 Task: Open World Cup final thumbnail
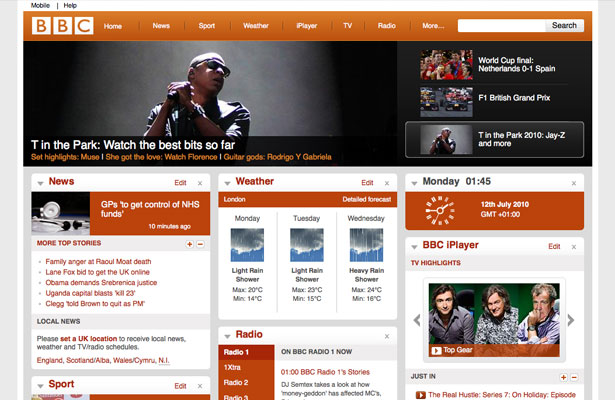(446, 65)
